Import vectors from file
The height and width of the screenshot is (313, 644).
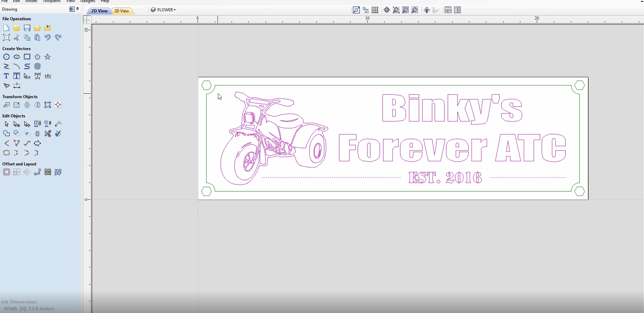(x=37, y=28)
